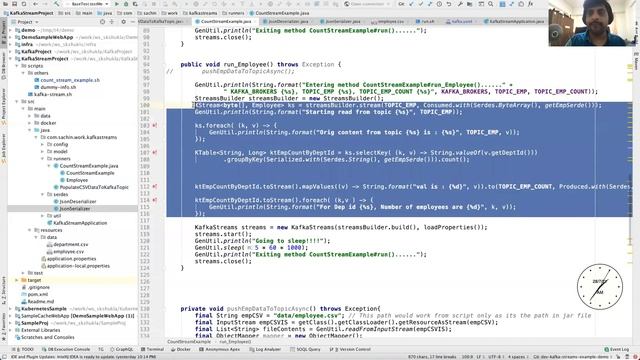Switch to the JsonDeserializer.java tab
640x360 pixels.
pos(288,21)
